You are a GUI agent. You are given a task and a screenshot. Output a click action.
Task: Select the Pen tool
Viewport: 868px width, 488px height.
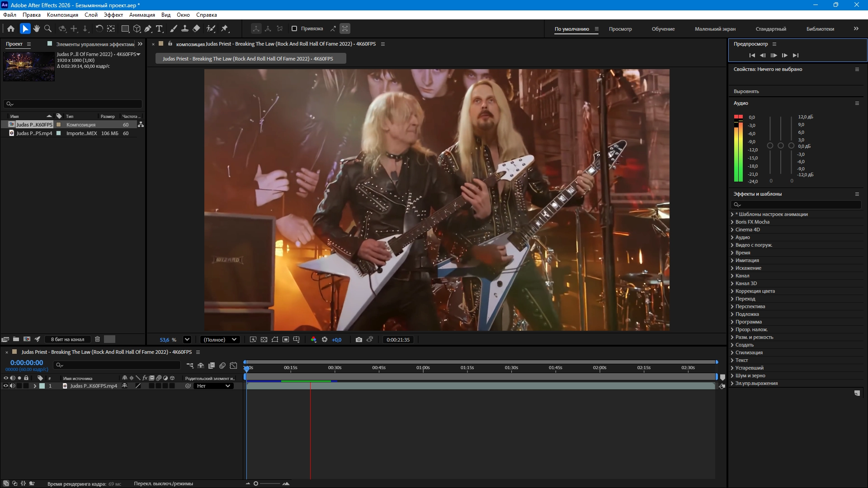click(148, 28)
